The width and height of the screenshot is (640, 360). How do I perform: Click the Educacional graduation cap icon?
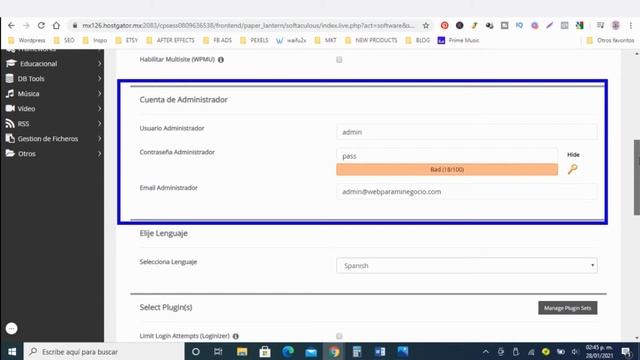click(11, 63)
